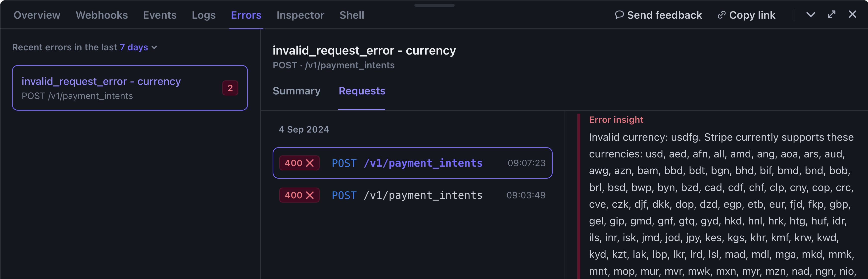Screen dimensions: 868x279
Task: Open the Inspector tab
Action: [x=300, y=15]
